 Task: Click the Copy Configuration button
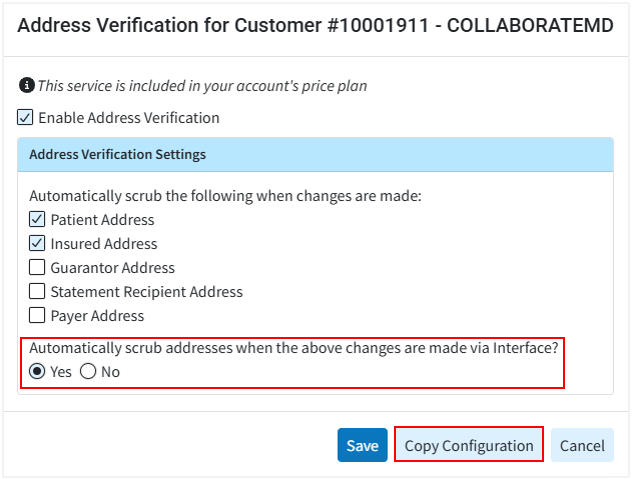[x=469, y=445]
